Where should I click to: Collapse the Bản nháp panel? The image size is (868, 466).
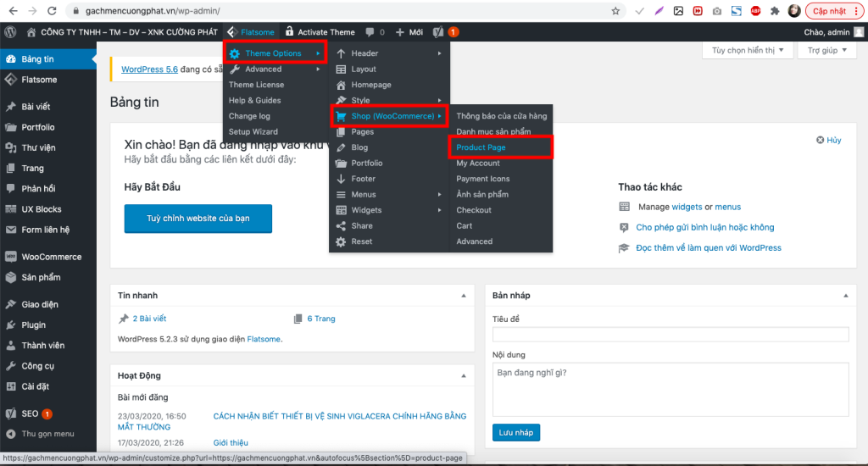pyautogui.click(x=845, y=296)
